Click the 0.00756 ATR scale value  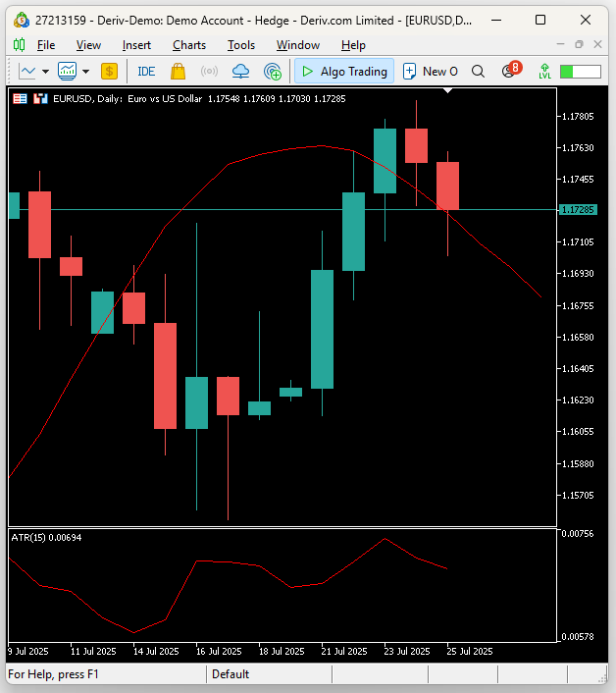pyautogui.click(x=578, y=533)
